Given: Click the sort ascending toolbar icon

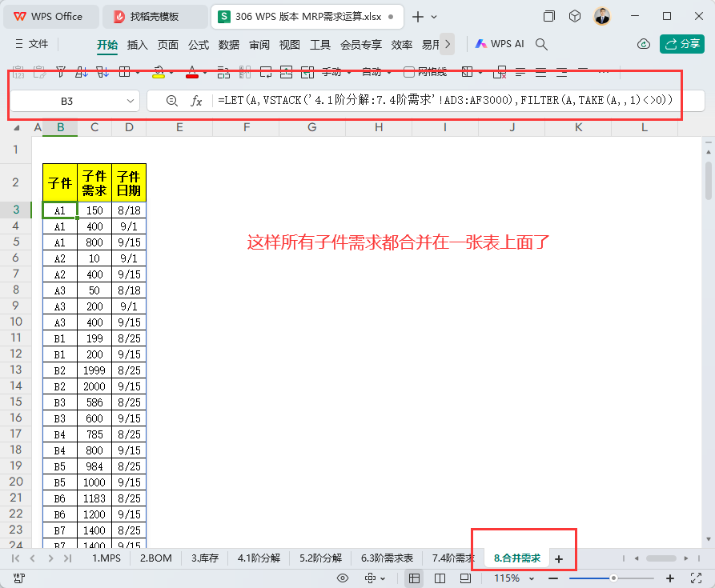Looking at the screenshot, I should pyautogui.click(x=81, y=71).
